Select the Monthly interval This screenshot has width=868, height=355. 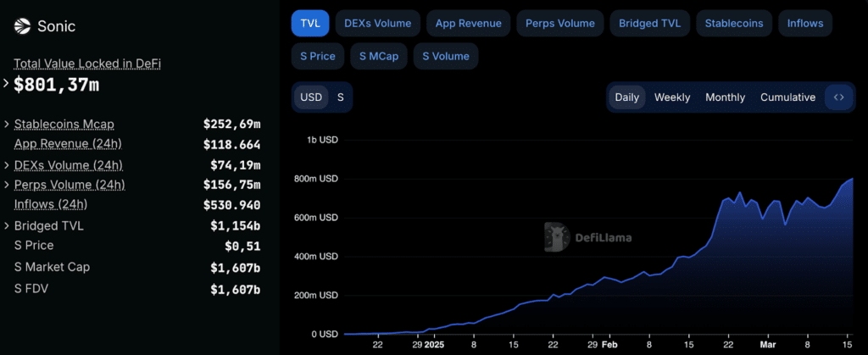point(726,97)
